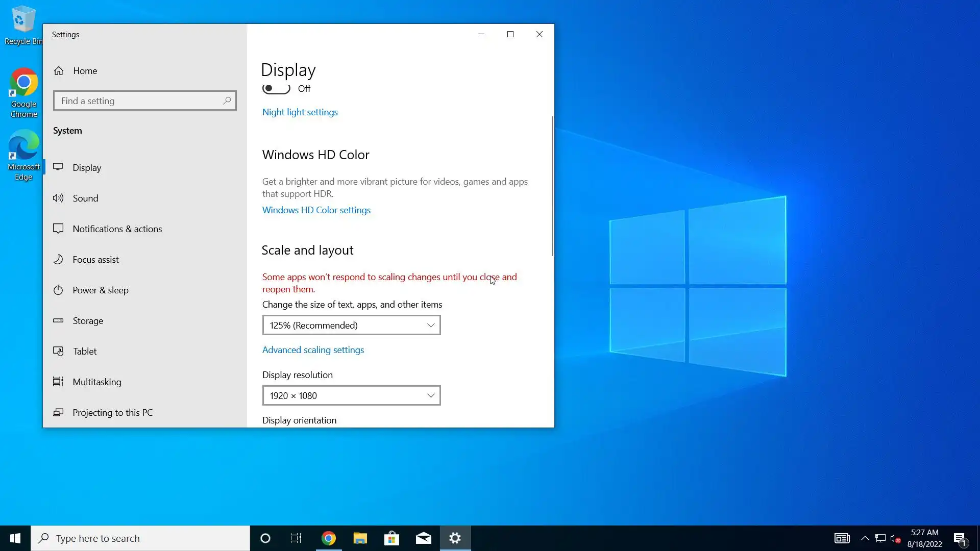
Task: Click the Storage drive icon in sidebar
Action: click(58, 320)
